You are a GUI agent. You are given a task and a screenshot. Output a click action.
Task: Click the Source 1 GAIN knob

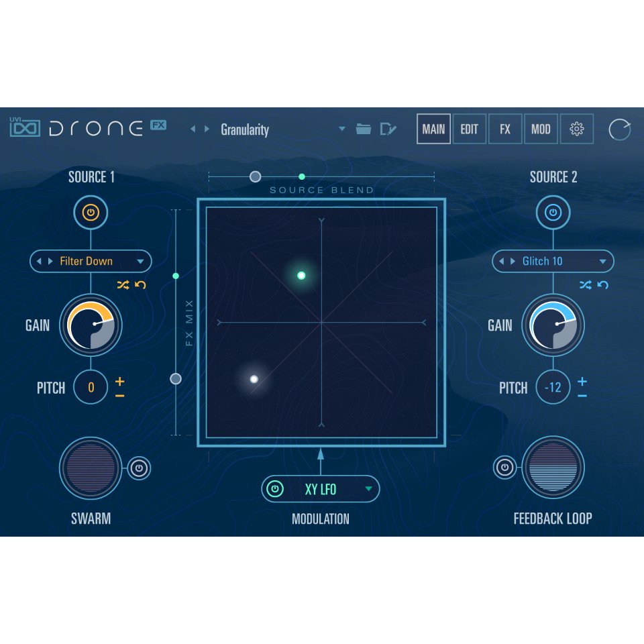tap(91, 325)
